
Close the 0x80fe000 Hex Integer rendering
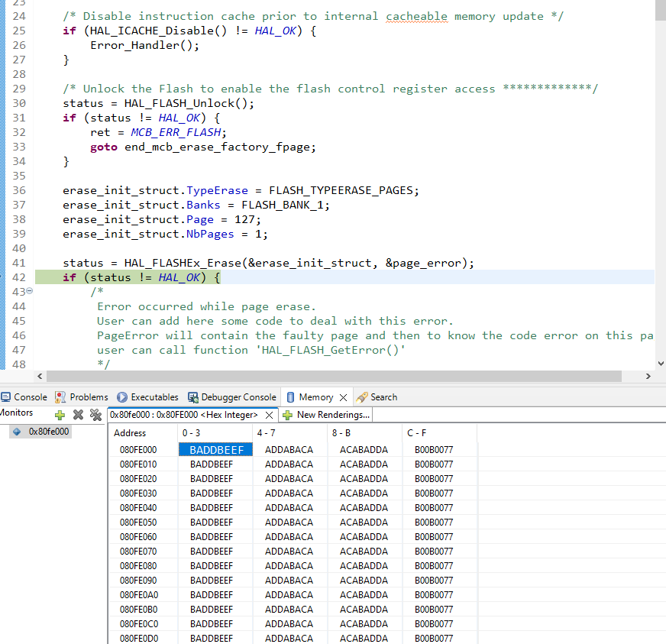(x=269, y=414)
